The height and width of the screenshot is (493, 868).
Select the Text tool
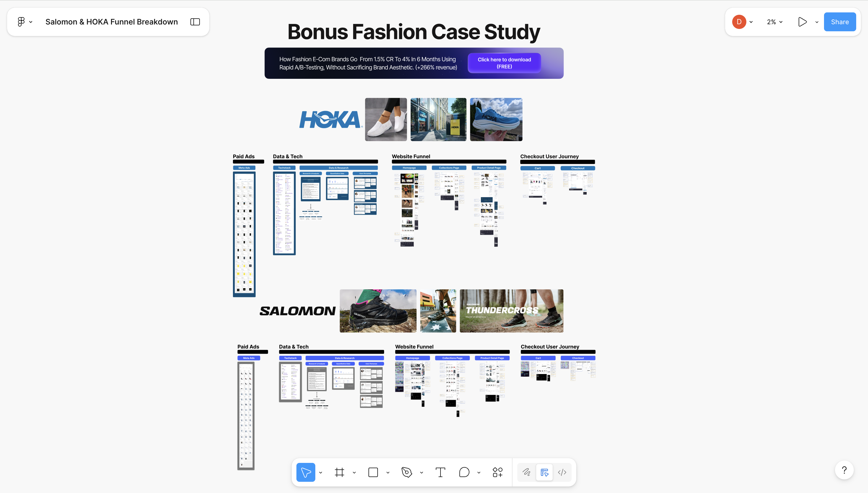point(440,472)
